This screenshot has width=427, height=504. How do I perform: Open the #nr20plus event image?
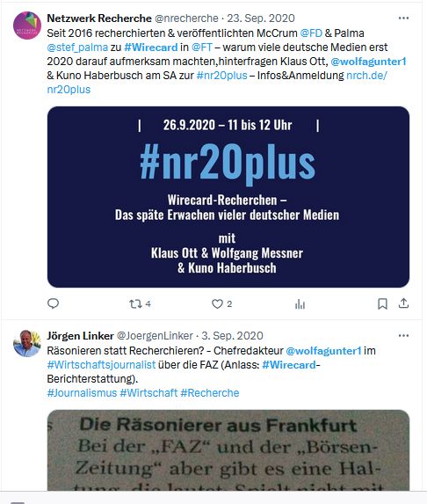[x=228, y=197]
